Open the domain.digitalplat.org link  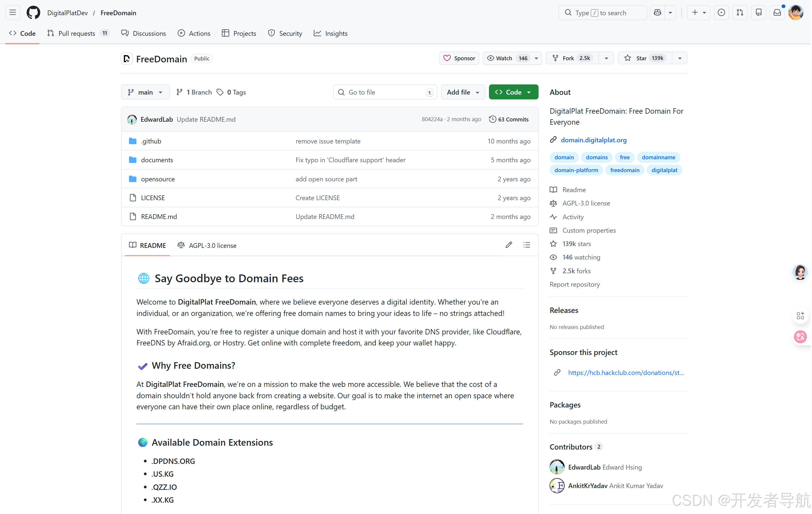coord(593,140)
